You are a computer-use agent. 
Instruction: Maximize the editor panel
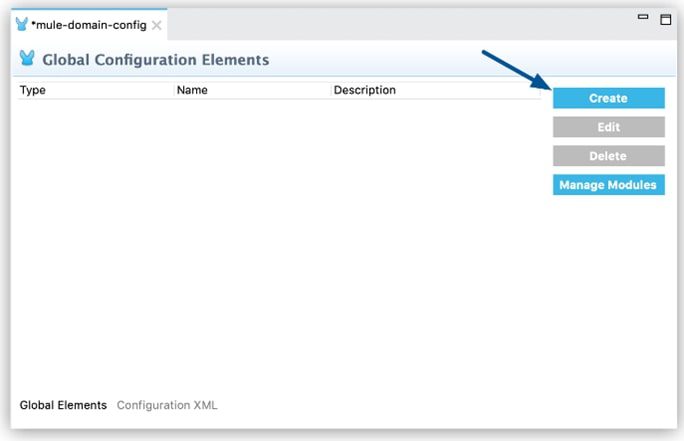pos(666,19)
